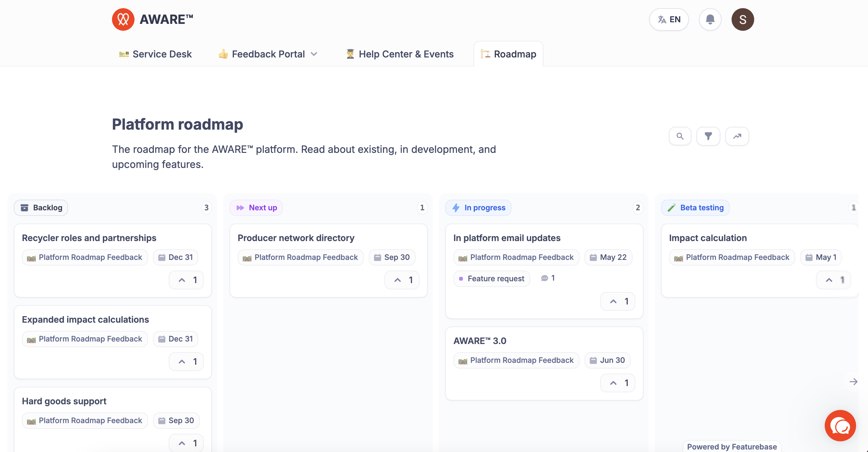Click Sep 30 date on Hard goods support
Screen dimensions: 868x452
pyautogui.click(x=176, y=421)
